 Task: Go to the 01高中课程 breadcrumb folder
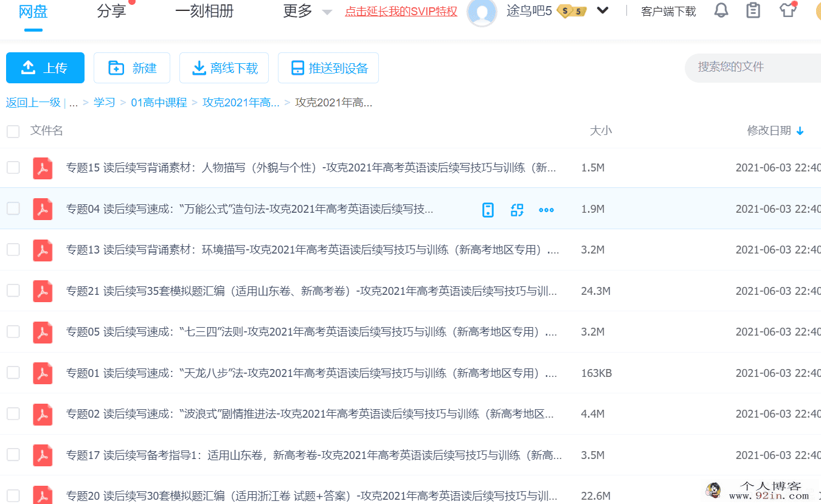(x=159, y=103)
